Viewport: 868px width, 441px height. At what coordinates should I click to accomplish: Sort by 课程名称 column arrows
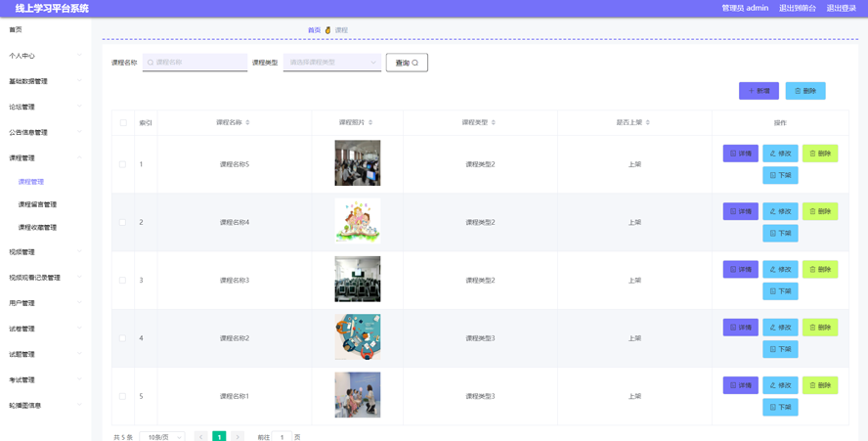point(247,122)
